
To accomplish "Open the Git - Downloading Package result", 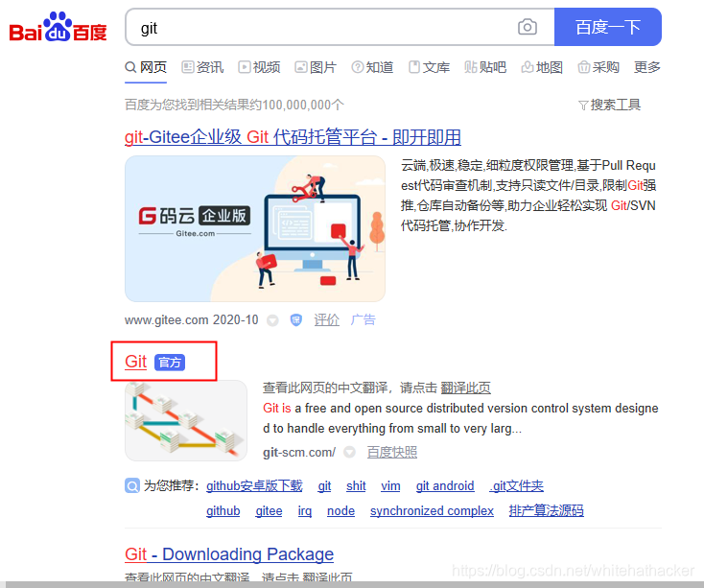I will (x=229, y=554).
